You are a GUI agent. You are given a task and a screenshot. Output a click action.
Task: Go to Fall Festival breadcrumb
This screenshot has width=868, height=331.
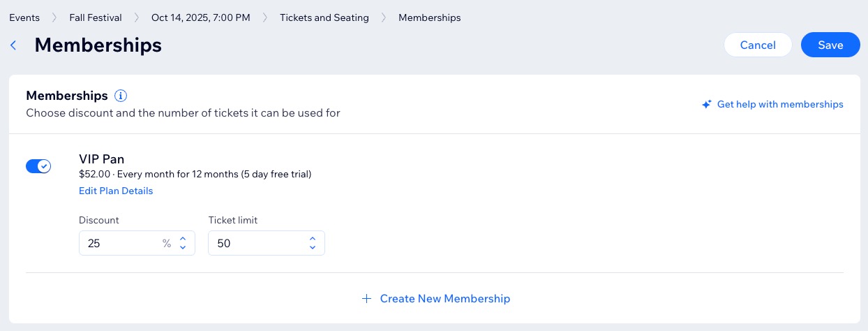point(96,17)
